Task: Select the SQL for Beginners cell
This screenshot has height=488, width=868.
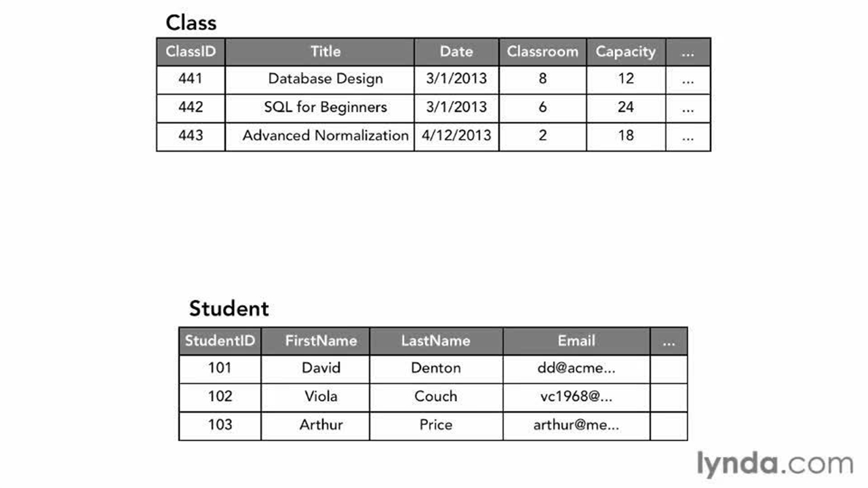Action: [325, 107]
